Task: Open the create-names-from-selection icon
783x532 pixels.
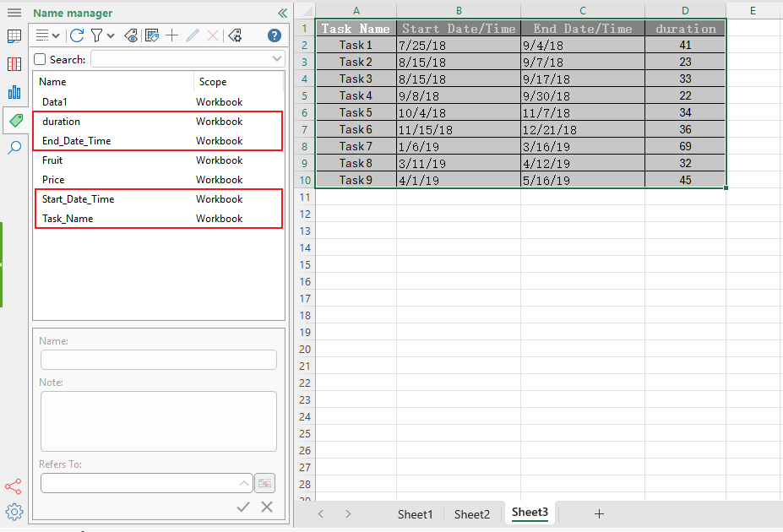Action: (x=153, y=35)
